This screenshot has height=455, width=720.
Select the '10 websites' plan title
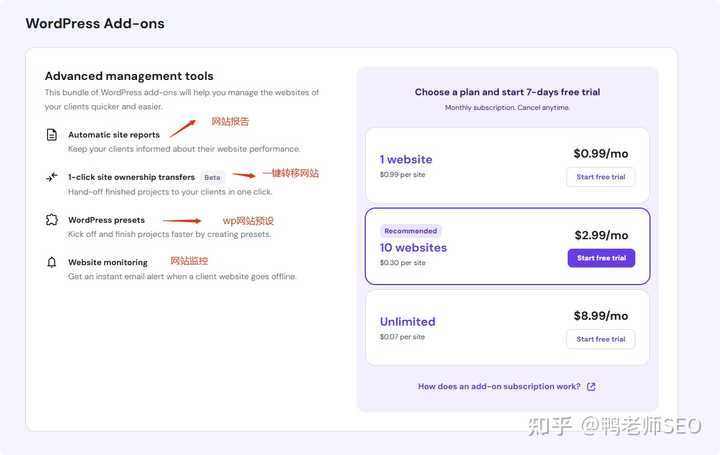[413, 247]
